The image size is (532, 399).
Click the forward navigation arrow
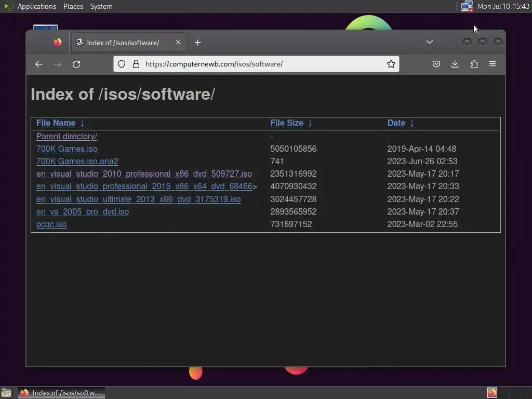click(x=58, y=64)
